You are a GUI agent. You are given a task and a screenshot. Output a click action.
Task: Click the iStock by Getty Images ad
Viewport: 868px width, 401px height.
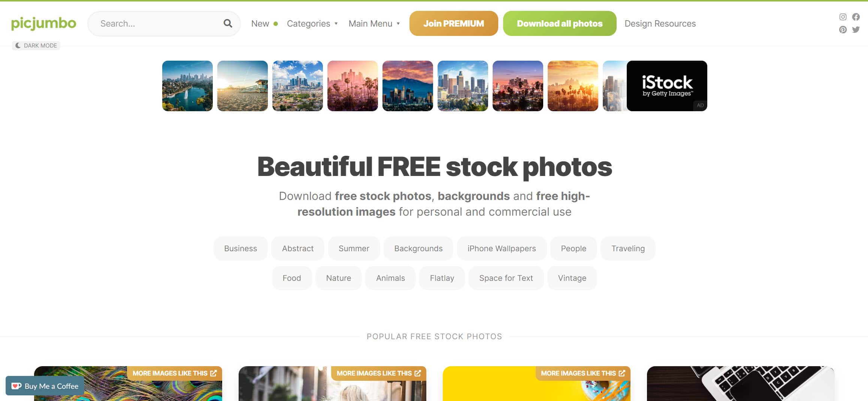point(667,86)
